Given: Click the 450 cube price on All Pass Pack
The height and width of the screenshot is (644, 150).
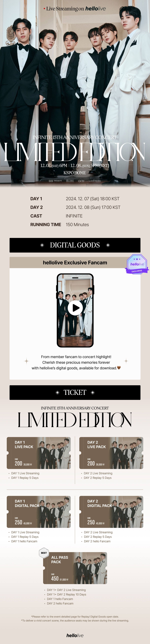Looking at the screenshot, I should coord(55,579).
